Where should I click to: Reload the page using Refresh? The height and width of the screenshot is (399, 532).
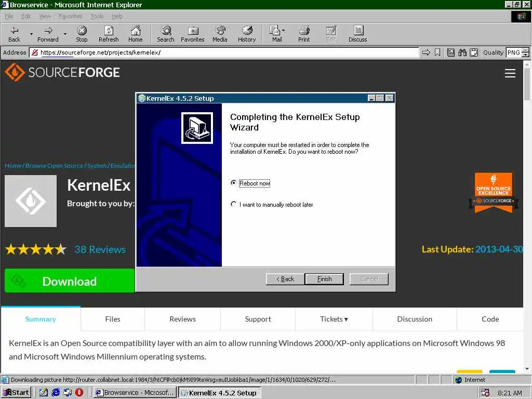pos(109,34)
